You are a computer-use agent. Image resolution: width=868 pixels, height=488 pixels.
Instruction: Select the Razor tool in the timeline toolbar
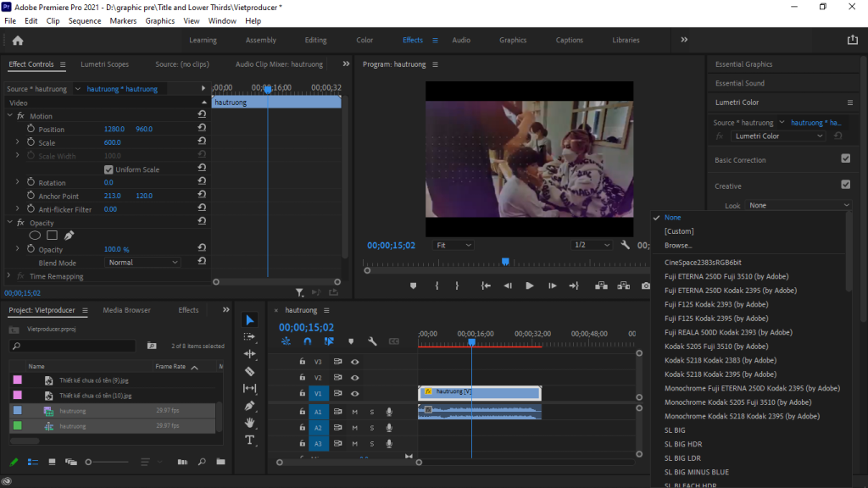pyautogui.click(x=250, y=371)
